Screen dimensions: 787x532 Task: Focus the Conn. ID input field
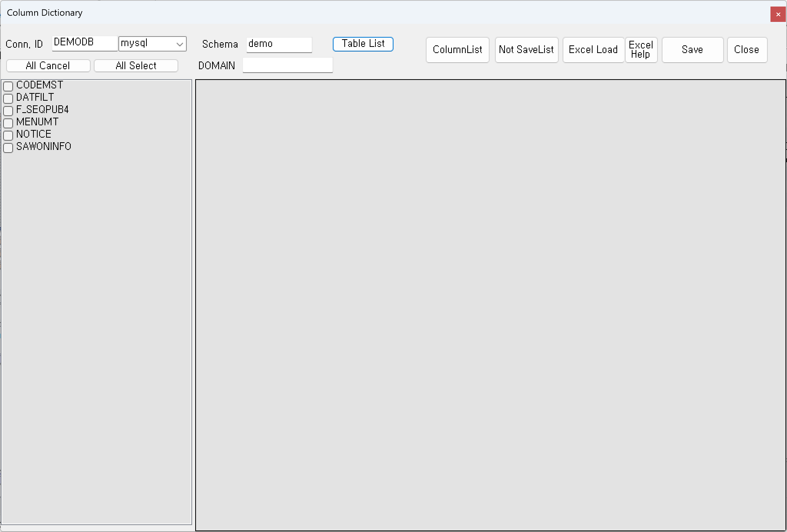coord(84,43)
